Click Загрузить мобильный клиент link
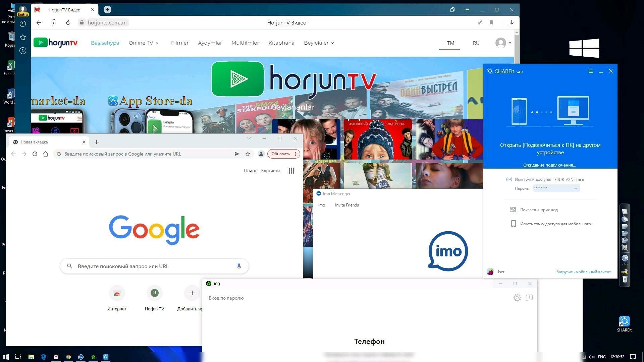 click(583, 272)
